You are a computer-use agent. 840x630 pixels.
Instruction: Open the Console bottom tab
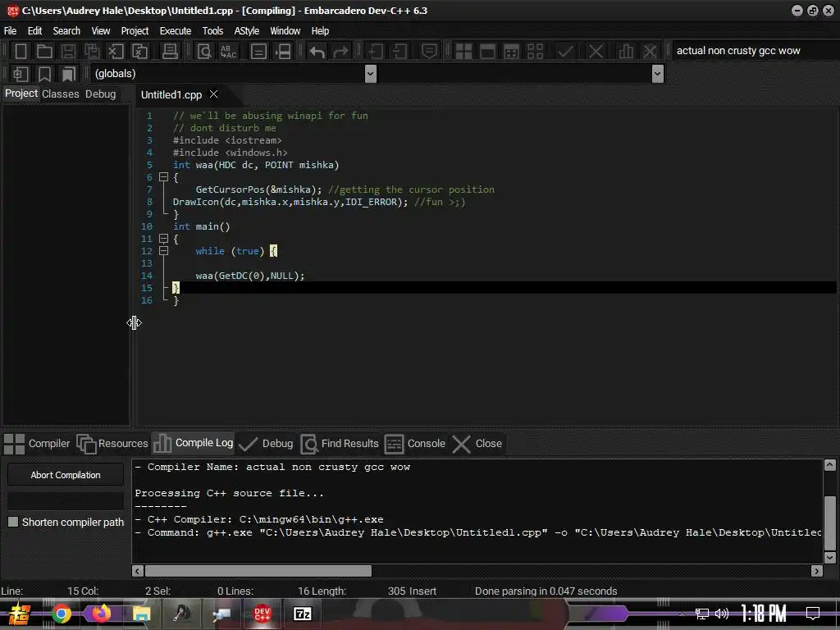coord(415,444)
